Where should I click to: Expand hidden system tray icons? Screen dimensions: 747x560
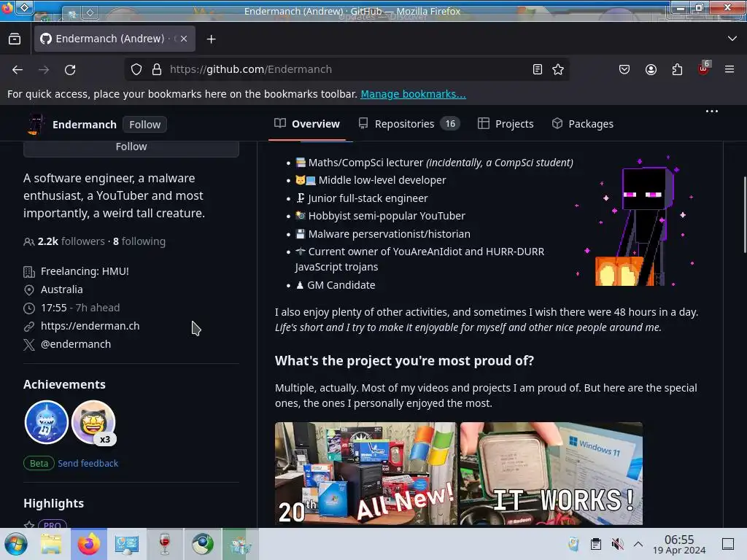pos(638,544)
